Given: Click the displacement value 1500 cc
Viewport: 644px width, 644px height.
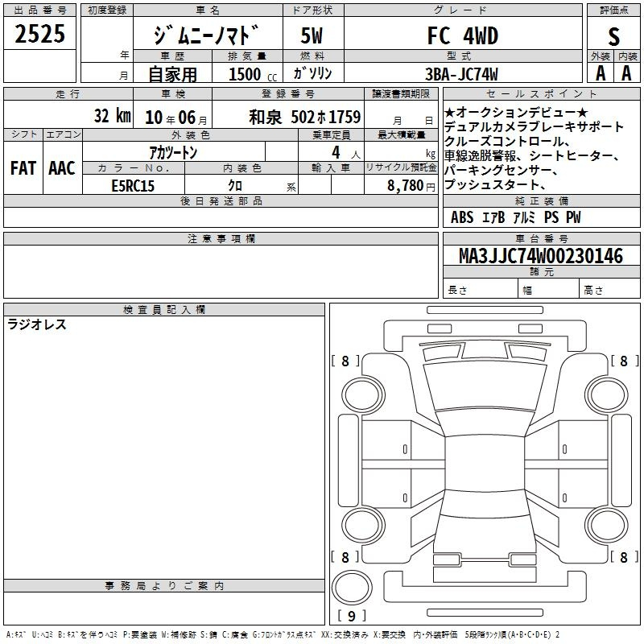Looking at the screenshot, I should tap(253, 74).
